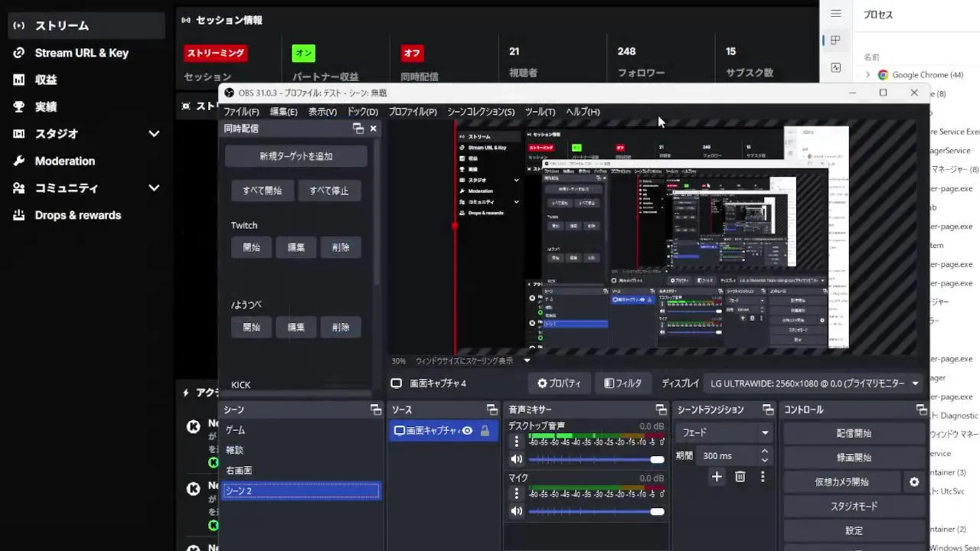Mute デスクトップ音声 speaker icon
The image size is (980, 551).
pyautogui.click(x=517, y=460)
